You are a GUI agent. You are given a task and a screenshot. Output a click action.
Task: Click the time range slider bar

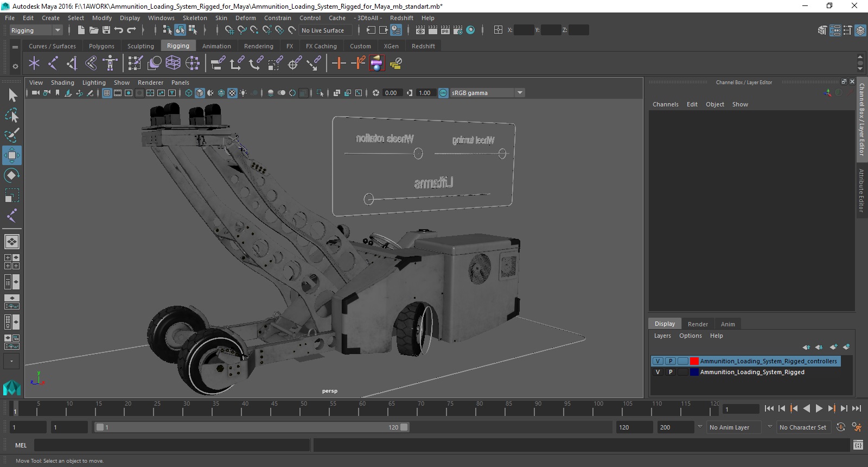(x=252, y=427)
